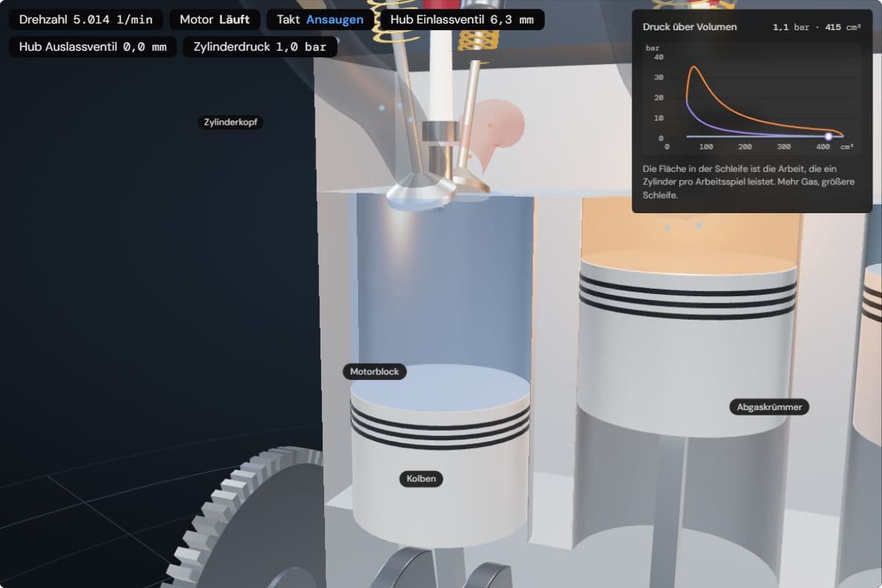The height and width of the screenshot is (588, 882).
Task: Select the Takt Ansaugen indicator
Action: (x=320, y=20)
